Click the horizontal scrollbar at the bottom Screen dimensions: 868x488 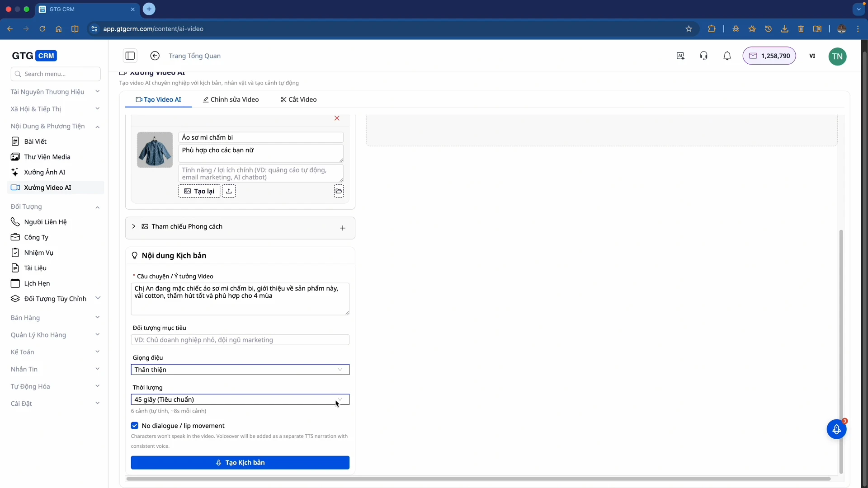coord(478,479)
